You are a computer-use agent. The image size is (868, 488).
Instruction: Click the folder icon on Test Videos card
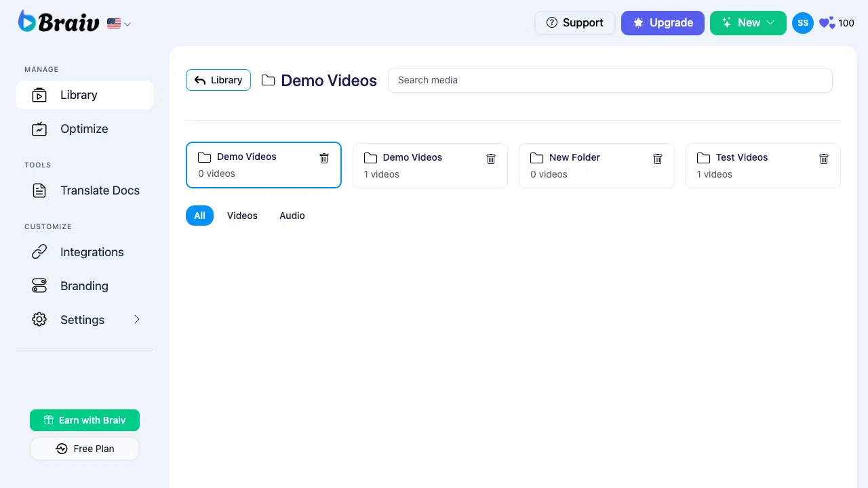pos(703,158)
